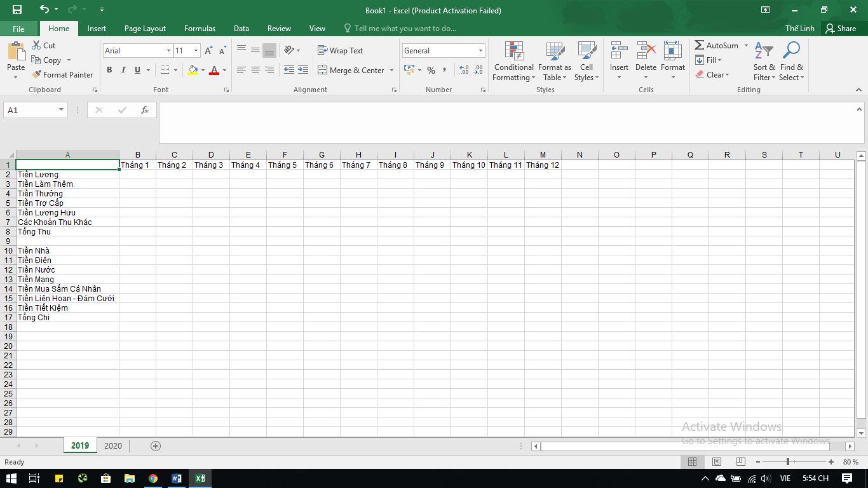Open Conditional Formatting options
The width and height of the screenshot is (868, 488).
pyautogui.click(x=514, y=61)
